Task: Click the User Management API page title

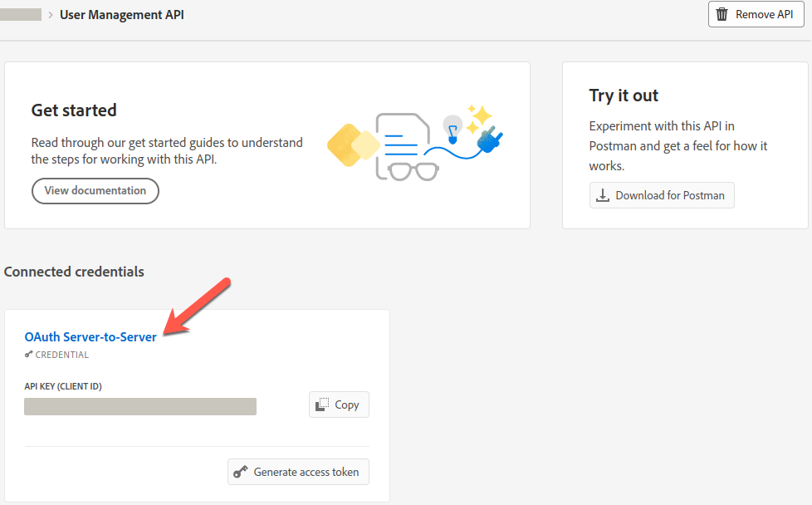Action: pos(122,14)
